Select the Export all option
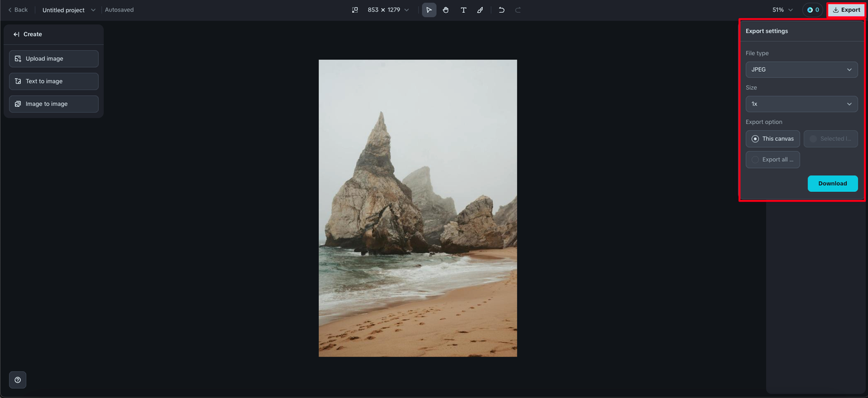868x398 pixels. 772,159
